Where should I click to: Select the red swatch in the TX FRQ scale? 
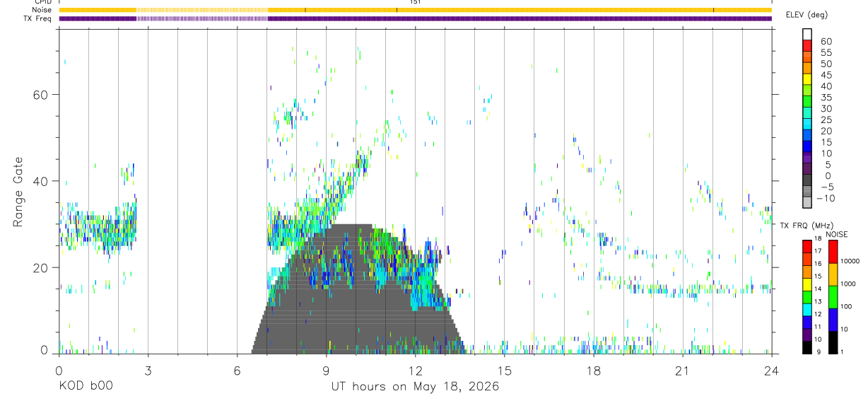coord(807,247)
